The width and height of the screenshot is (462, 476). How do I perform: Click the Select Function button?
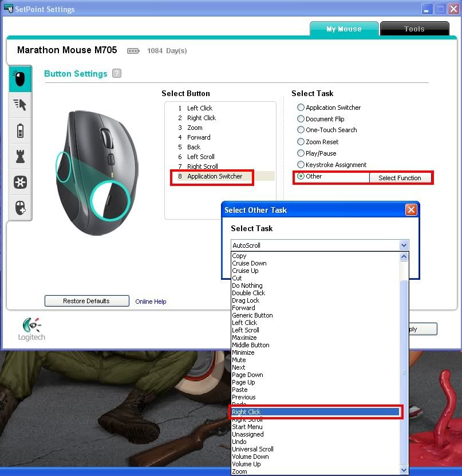tap(400, 178)
